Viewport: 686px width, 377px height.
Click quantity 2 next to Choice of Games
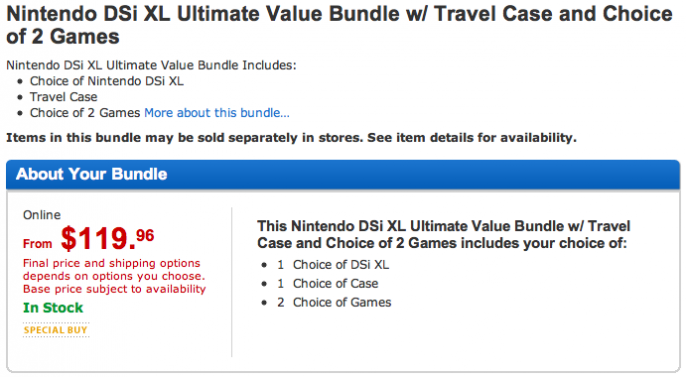pyautogui.click(x=280, y=302)
